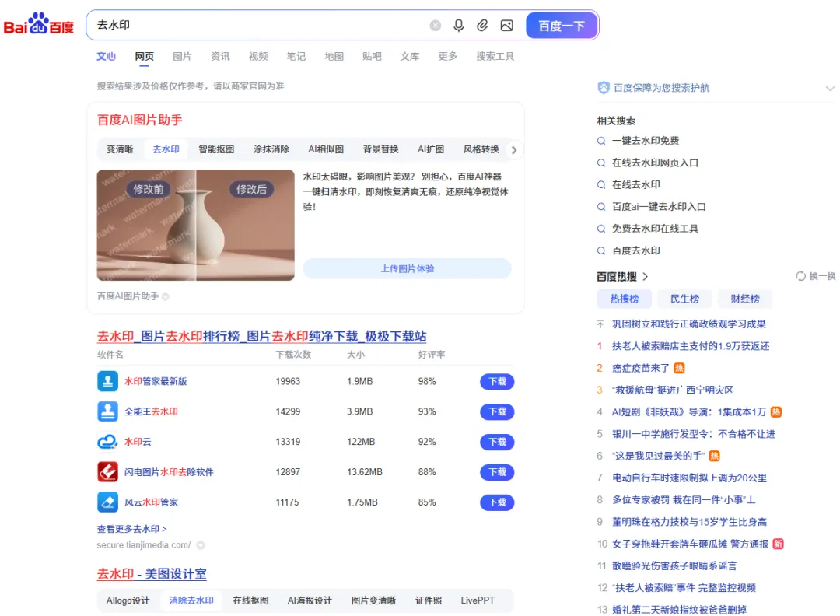Clear the search box text

tap(436, 25)
